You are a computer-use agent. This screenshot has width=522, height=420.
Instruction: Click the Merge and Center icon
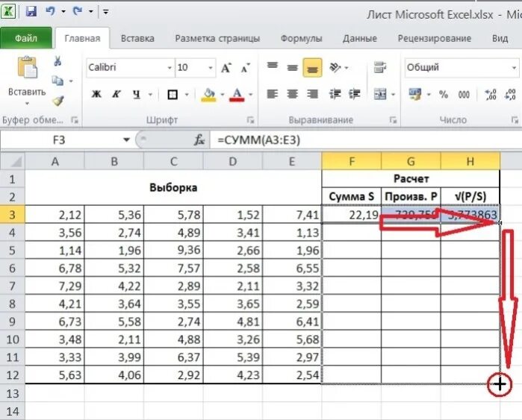click(380, 95)
